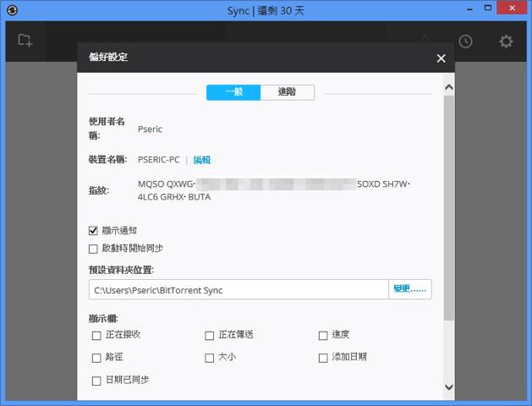Viewport: 532px width, 406px height.
Task: Maximize the Sync window
Action: 488,8
